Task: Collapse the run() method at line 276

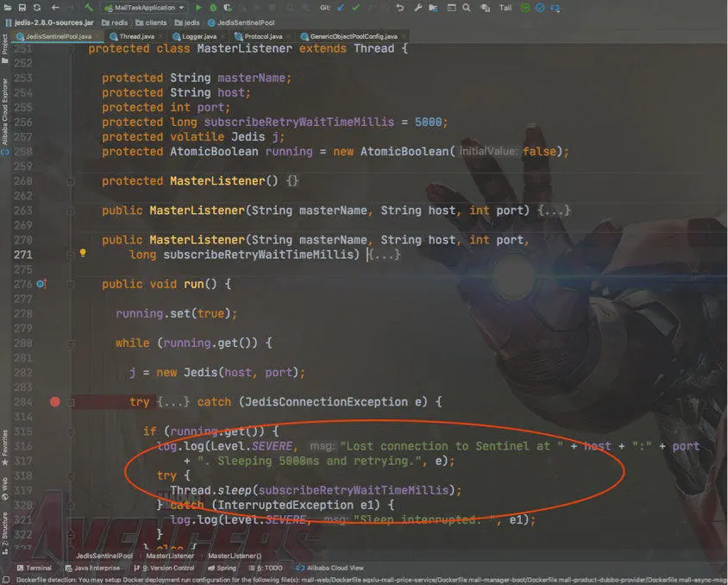Action: pyautogui.click(x=71, y=284)
